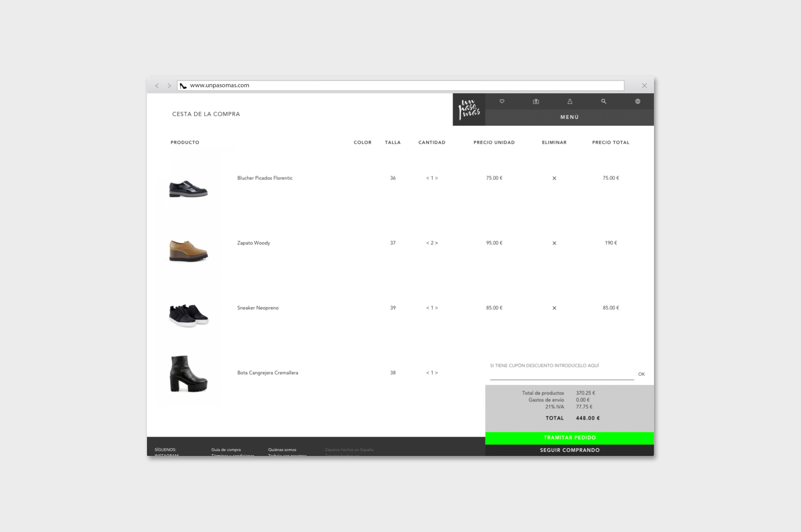Click the Seguir Comprando button
Viewport: 801px width, 532px height.
(569, 450)
